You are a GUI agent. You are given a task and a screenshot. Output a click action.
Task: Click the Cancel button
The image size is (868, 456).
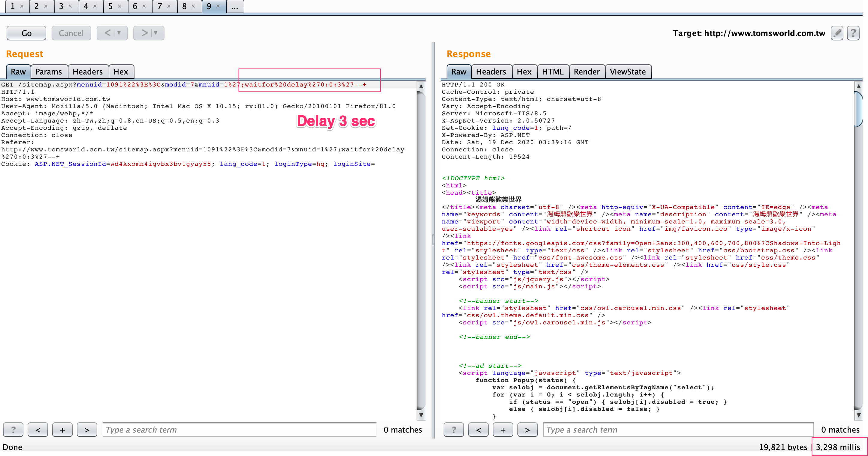point(71,33)
